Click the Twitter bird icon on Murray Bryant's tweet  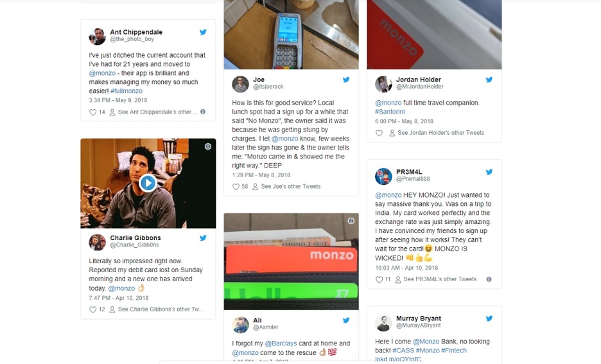[489, 318]
